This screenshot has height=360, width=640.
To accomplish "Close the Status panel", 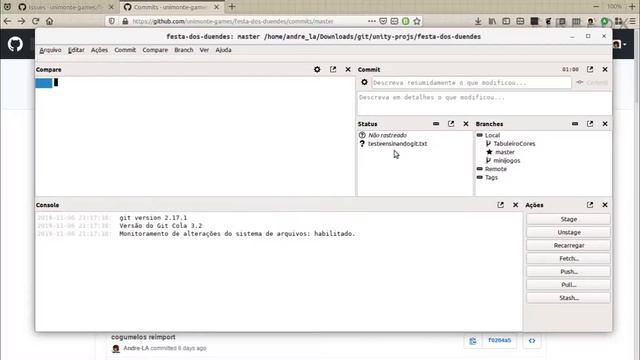I will [x=466, y=124].
